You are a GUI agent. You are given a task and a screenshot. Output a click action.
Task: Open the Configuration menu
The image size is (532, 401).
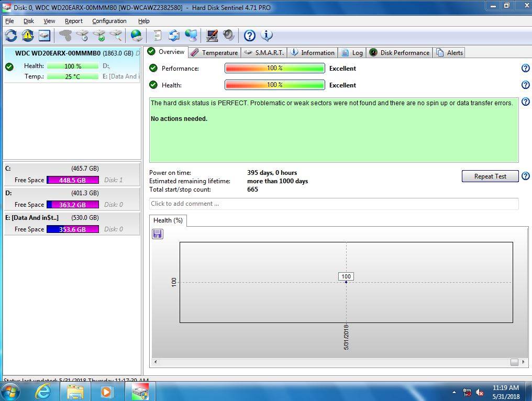109,21
